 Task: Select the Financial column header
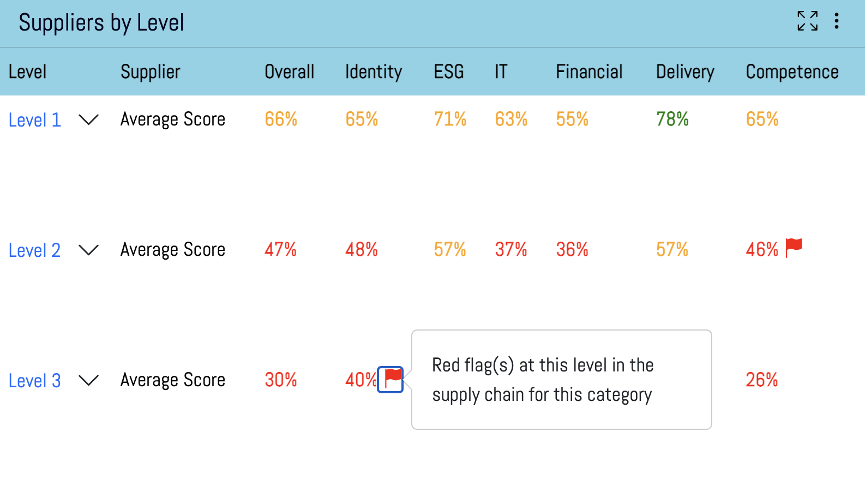[x=589, y=72]
